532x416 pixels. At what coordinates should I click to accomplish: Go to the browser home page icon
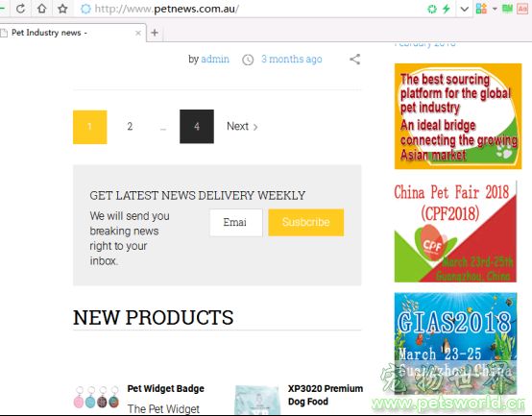[x=41, y=9]
